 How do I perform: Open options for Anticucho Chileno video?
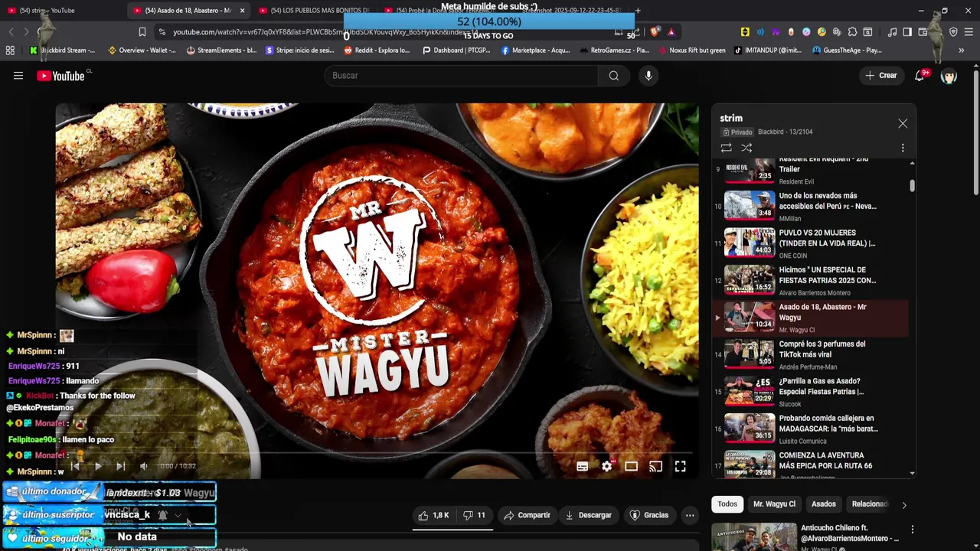click(912, 530)
